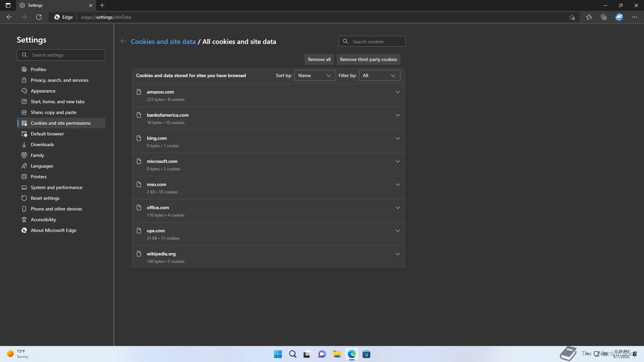Open Start, home, and new tabs
Screen dimensions: 644x362
[61, 102]
